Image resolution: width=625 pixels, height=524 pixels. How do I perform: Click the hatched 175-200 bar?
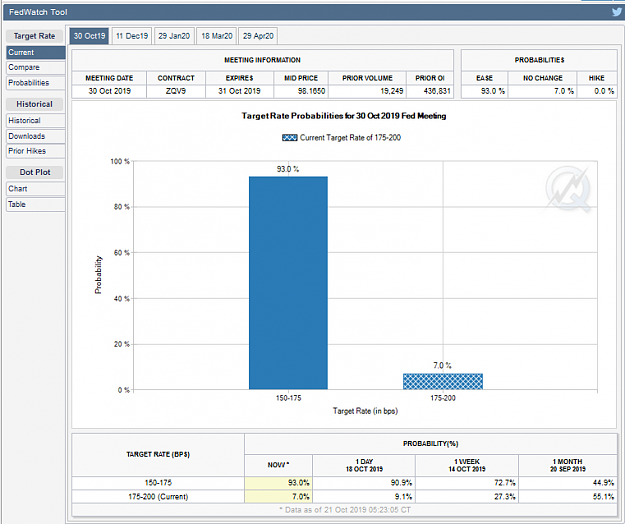pyautogui.click(x=443, y=381)
